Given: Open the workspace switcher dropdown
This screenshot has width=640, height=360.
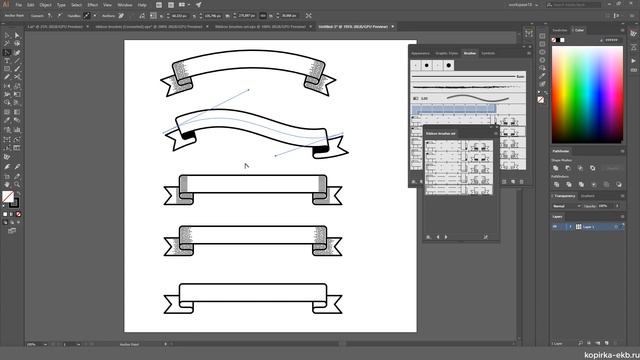Looking at the screenshot, I should click(x=523, y=5).
